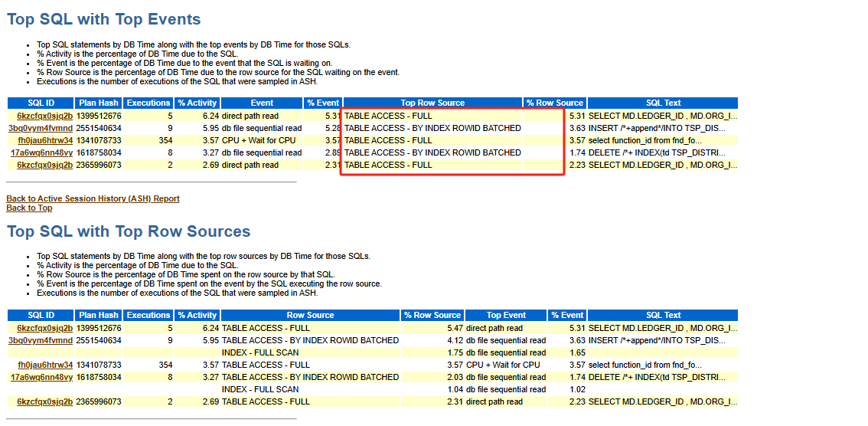Click the 'Top SQL with Top Events' heading

[103, 19]
